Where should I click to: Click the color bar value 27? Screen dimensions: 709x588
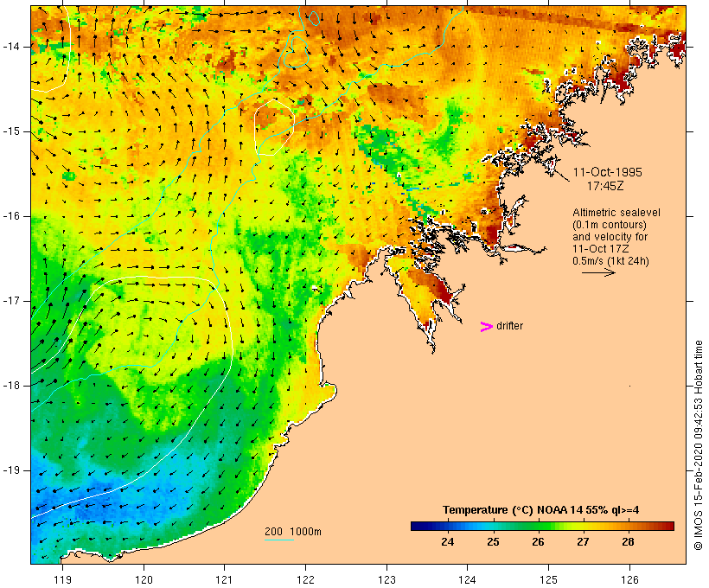click(583, 541)
